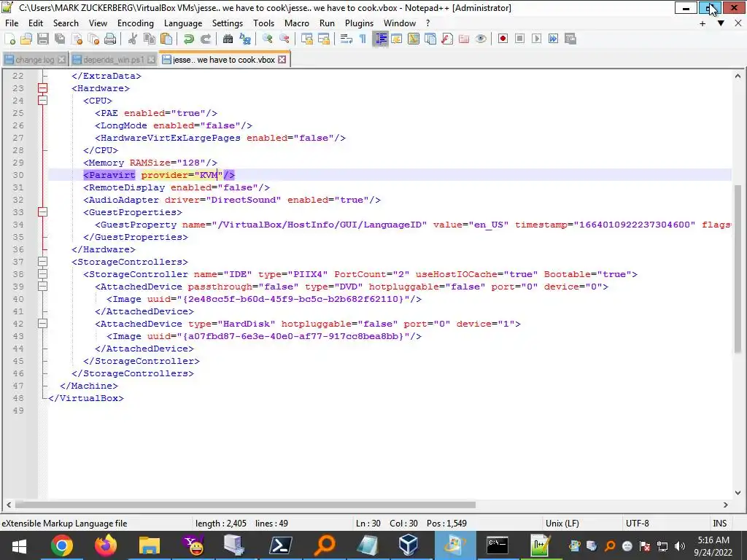This screenshot has width=747, height=560.
Task: Collapse the DVD AttachedDevice node at line 39
Action: (x=42, y=286)
